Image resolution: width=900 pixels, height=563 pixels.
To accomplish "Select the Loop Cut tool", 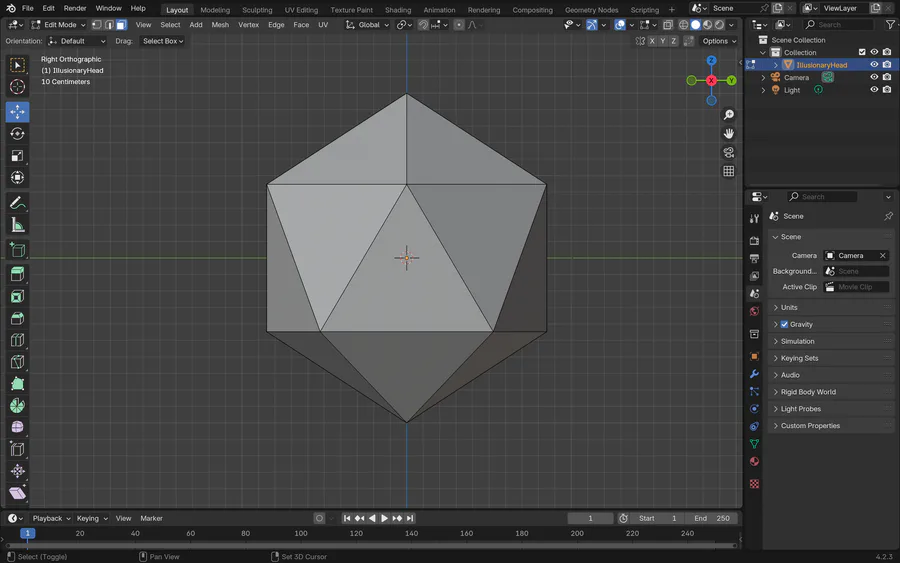I will (x=17, y=340).
